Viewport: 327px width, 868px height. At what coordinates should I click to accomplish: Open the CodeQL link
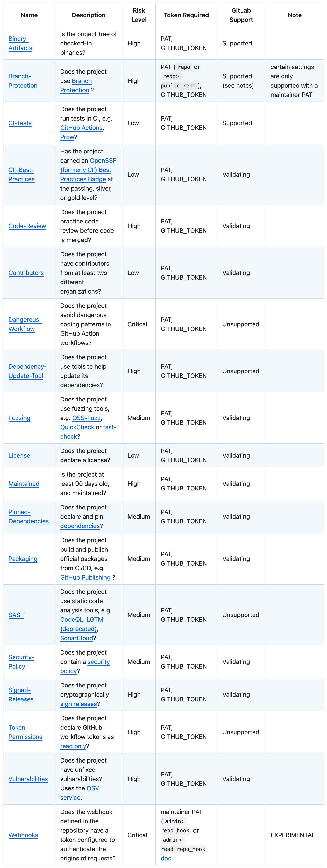(x=71, y=620)
